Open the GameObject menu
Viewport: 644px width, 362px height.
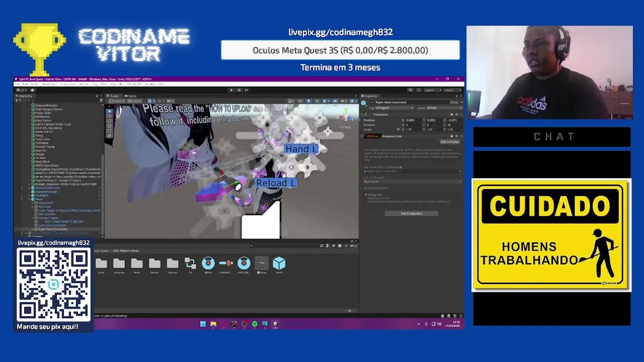coord(49,84)
